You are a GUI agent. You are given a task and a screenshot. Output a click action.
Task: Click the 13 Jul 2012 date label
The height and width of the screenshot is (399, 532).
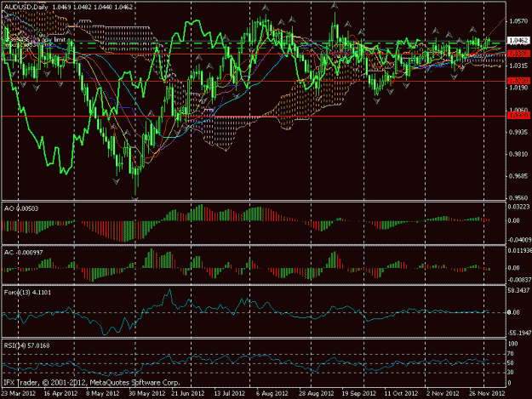[230, 393]
